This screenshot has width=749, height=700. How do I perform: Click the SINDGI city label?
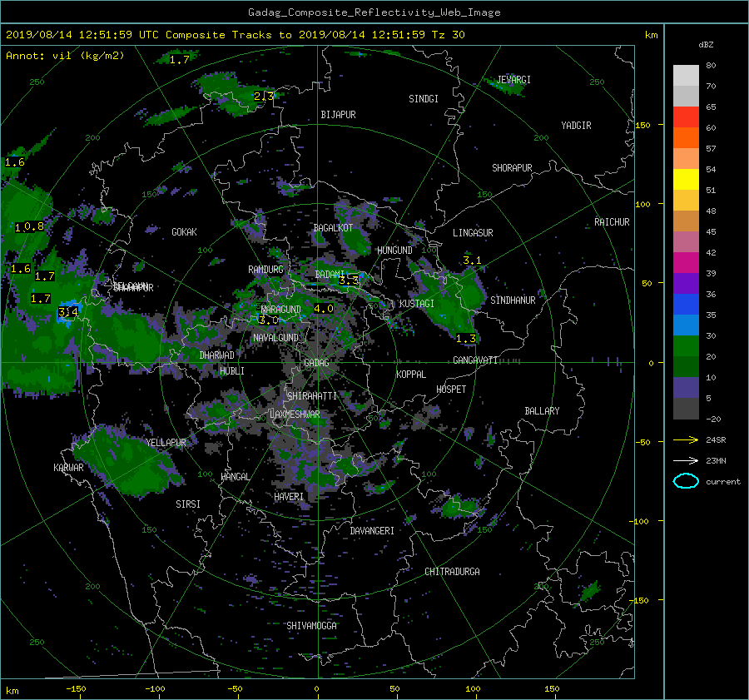(424, 99)
